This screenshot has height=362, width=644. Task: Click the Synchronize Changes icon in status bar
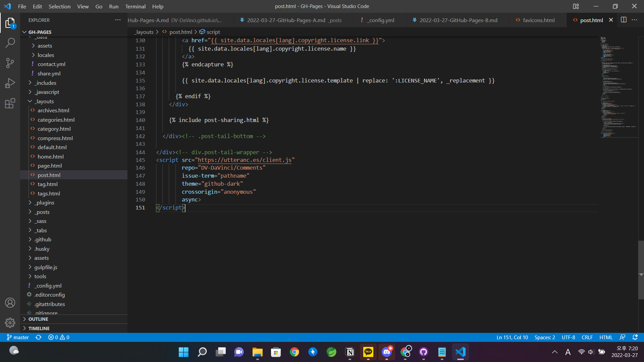(39, 338)
